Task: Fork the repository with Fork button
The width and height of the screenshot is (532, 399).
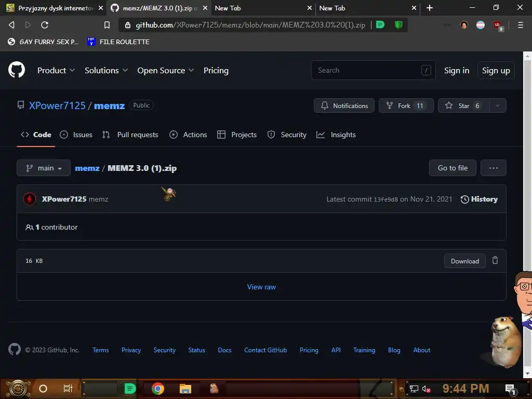Action: (x=406, y=105)
